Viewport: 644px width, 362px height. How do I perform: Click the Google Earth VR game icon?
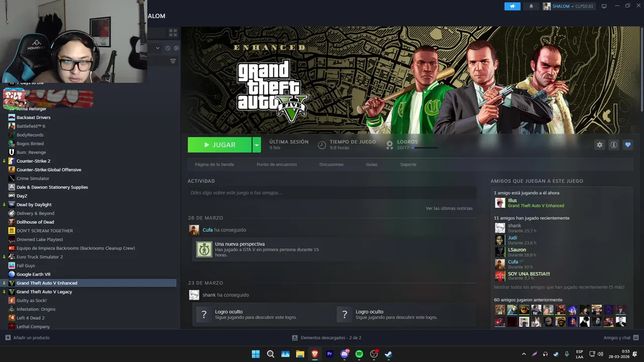click(x=12, y=275)
